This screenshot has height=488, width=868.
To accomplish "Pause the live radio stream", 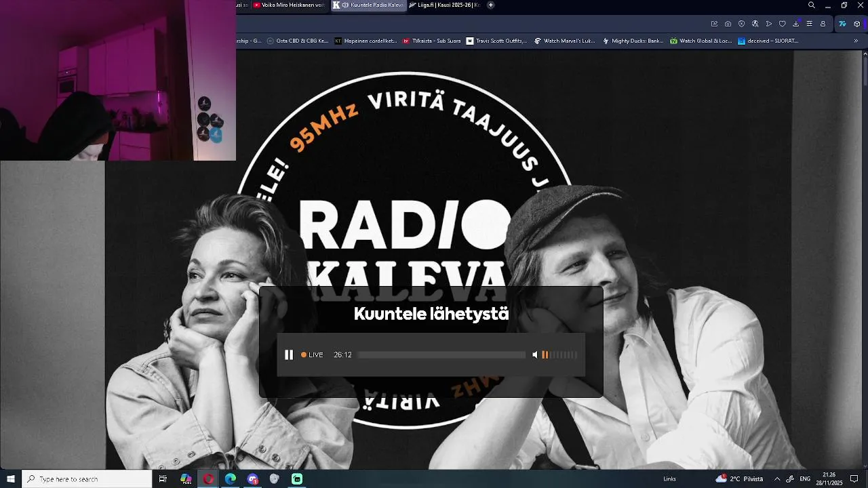I will pos(289,354).
